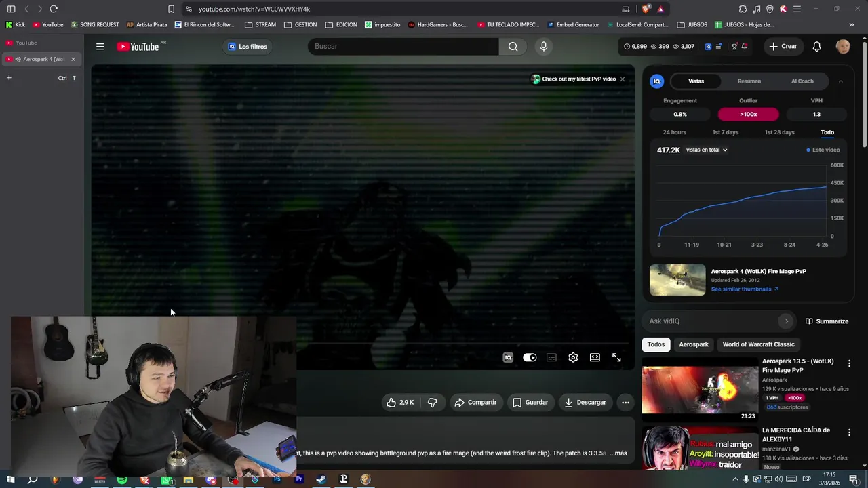Screen dimensions: 868x488
Task: Type a question in Ask vidIQ field
Action: click(712, 321)
